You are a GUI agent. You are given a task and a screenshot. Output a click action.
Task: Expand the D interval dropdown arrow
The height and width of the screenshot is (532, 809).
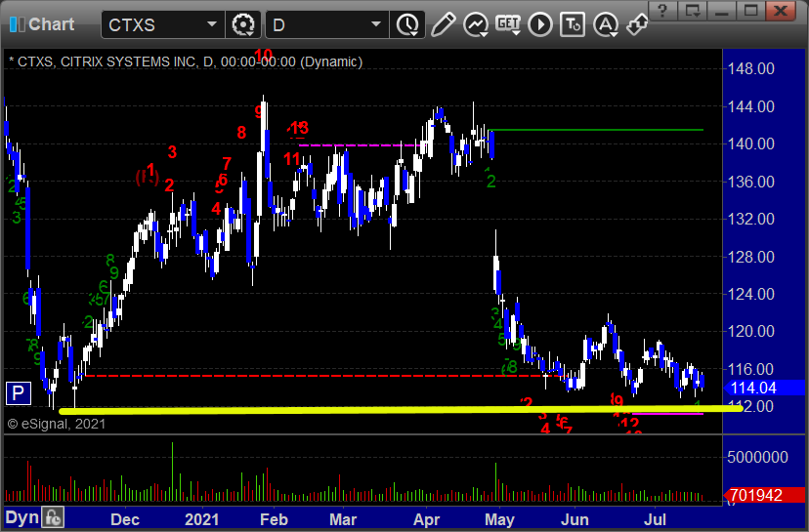click(x=376, y=24)
